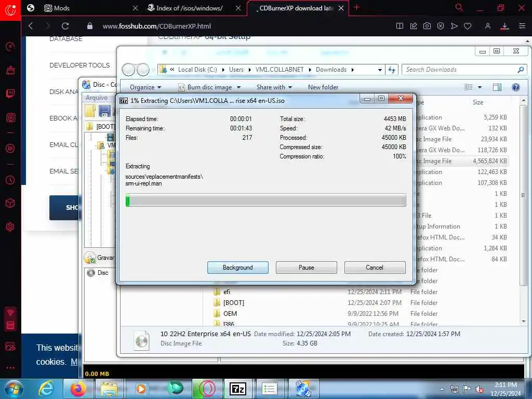Click the Size column header

[x=478, y=102]
